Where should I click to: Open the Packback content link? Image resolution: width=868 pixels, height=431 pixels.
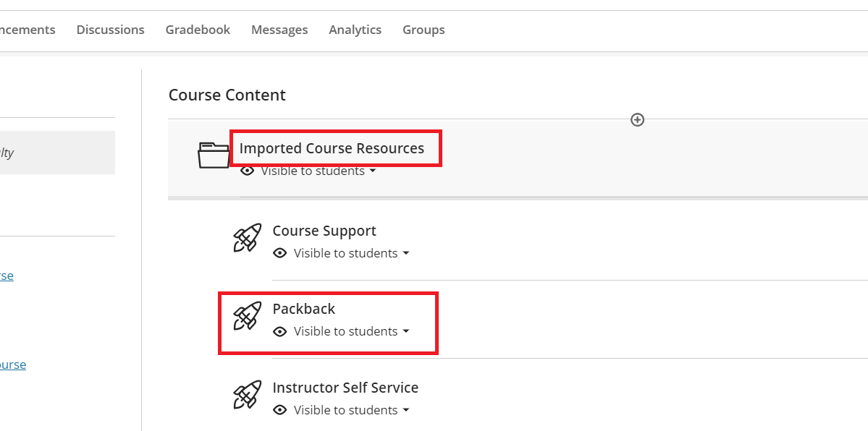point(303,309)
